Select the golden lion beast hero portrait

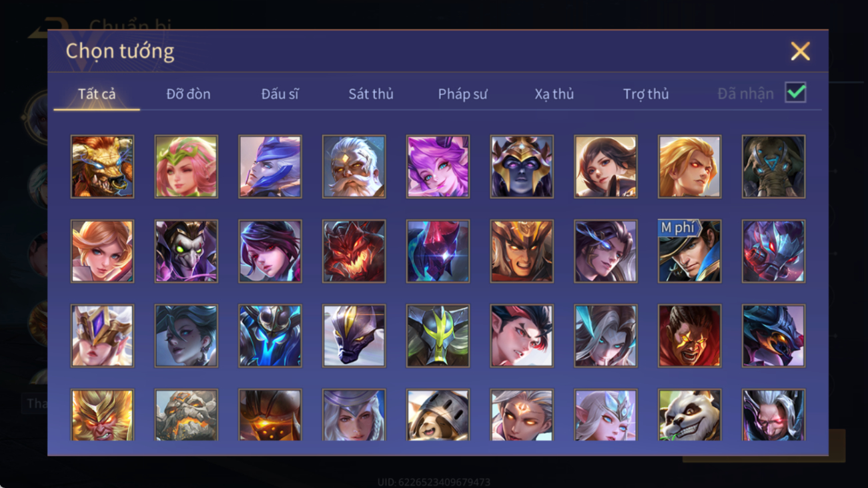click(x=102, y=166)
